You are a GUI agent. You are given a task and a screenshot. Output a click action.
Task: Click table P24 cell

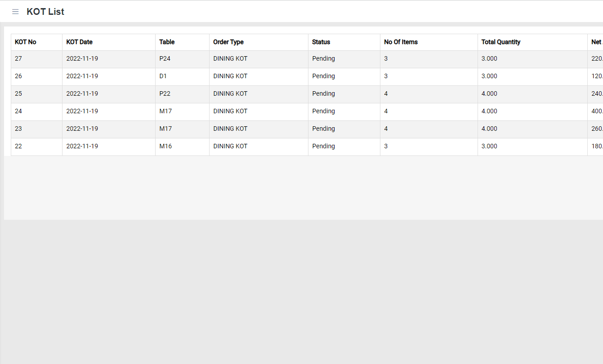(x=165, y=58)
